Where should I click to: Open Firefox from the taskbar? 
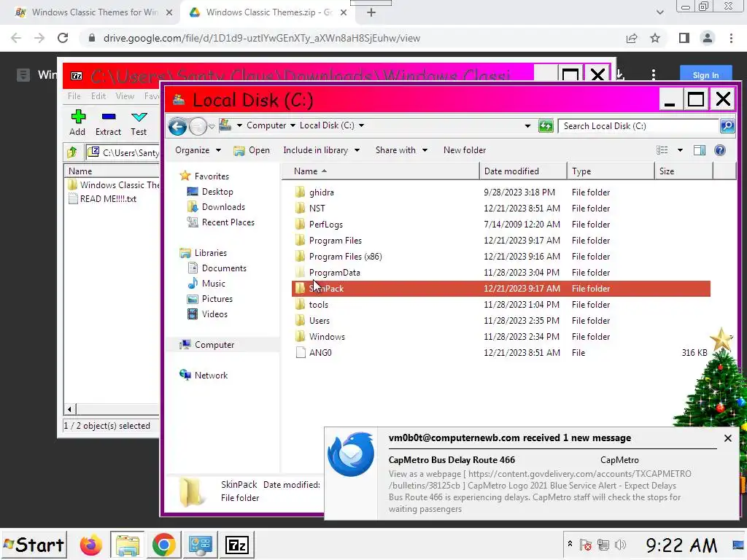(x=90, y=545)
